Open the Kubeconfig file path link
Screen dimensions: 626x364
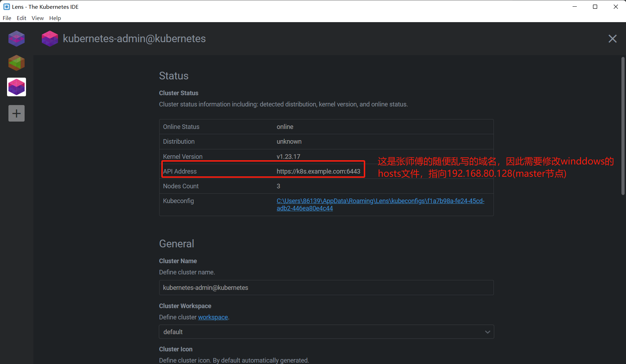(x=380, y=201)
